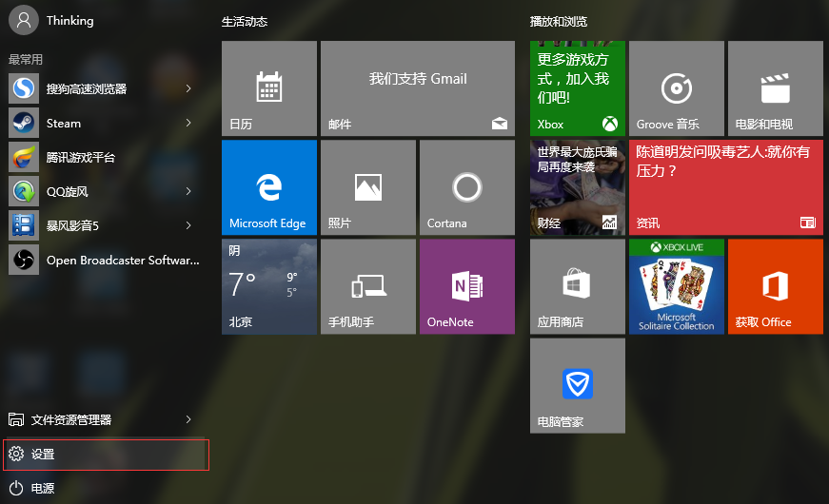Launch Microsoft Solitaire Collection tile
The height and width of the screenshot is (504, 829).
coord(676,286)
